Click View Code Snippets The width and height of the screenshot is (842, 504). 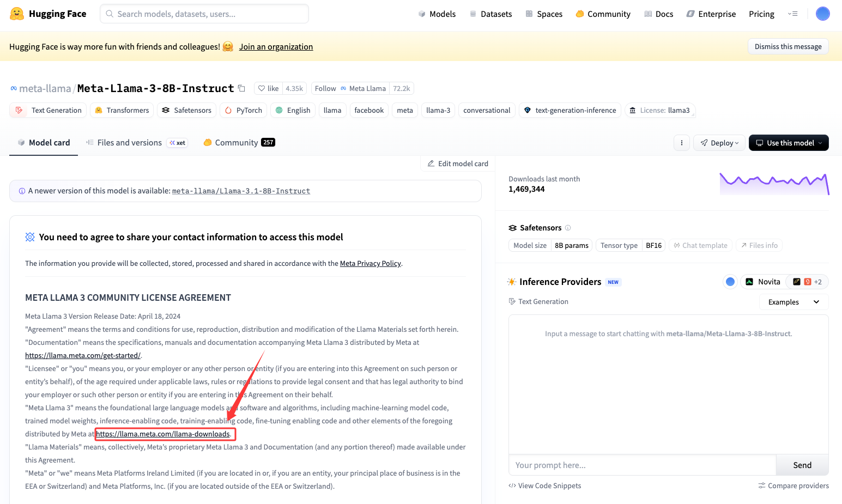pyautogui.click(x=545, y=486)
